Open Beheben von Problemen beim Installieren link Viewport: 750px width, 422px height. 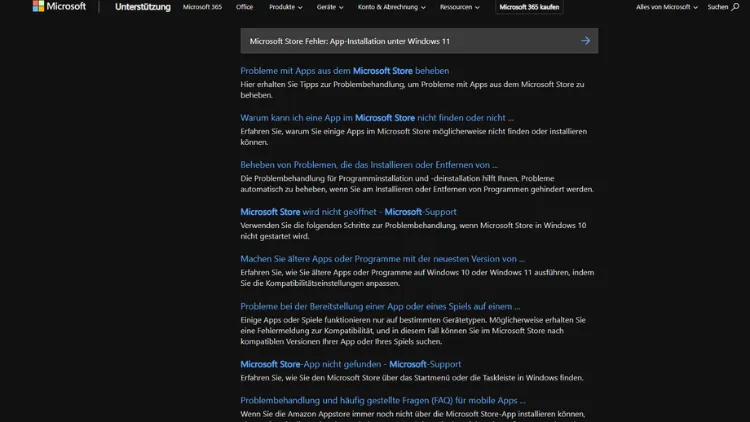[369, 165]
